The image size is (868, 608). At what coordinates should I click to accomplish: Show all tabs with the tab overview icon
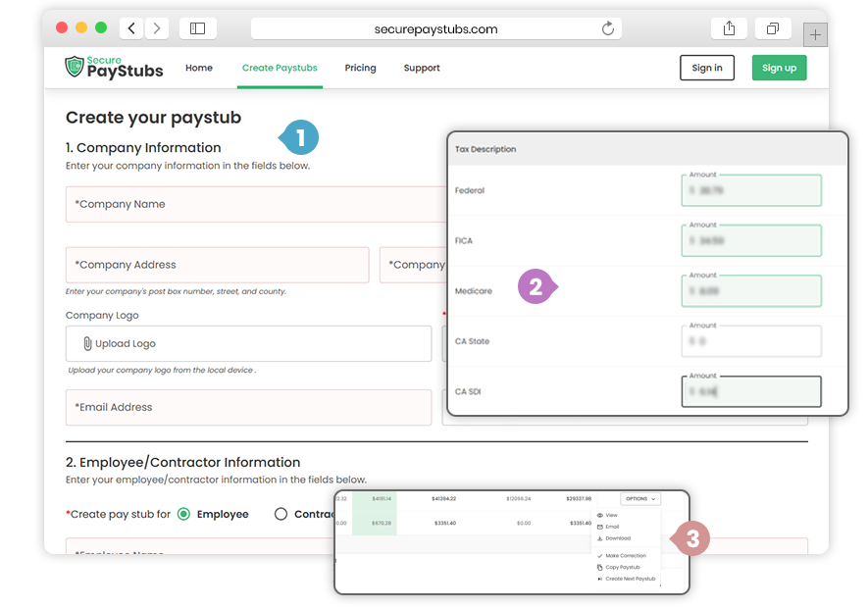[x=774, y=28]
